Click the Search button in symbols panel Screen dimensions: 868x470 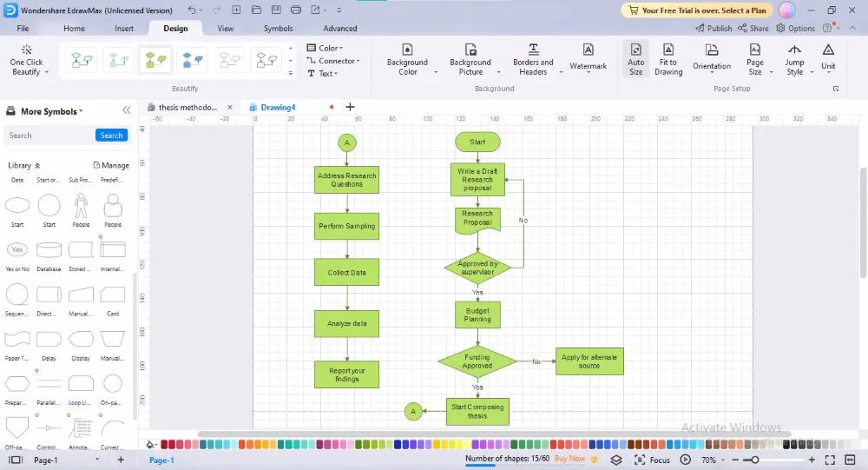[111, 136]
